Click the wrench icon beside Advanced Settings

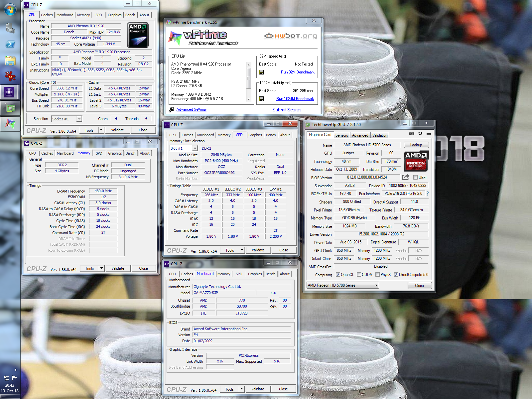coord(171,109)
